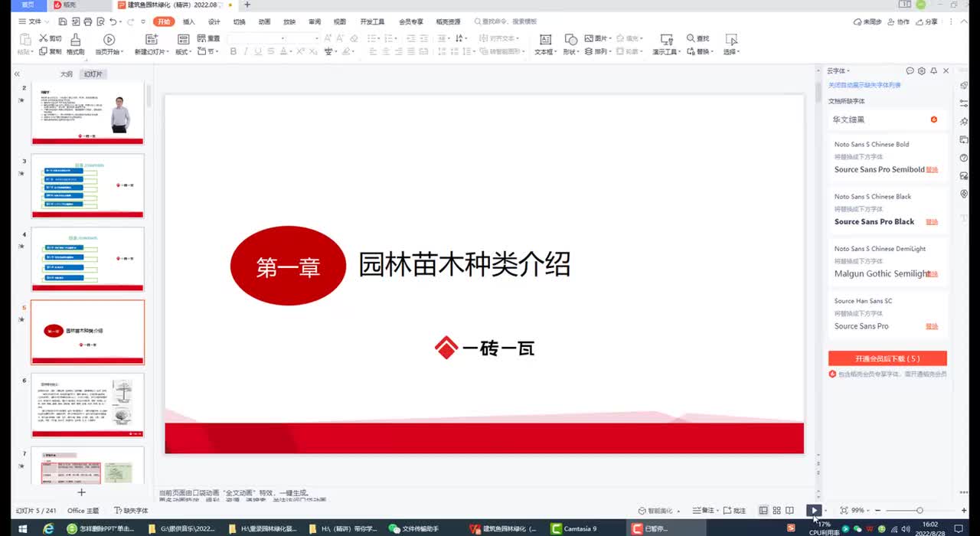Switch to the View (视图) ribbon tab
This screenshot has height=536, width=980.
point(340,21)
